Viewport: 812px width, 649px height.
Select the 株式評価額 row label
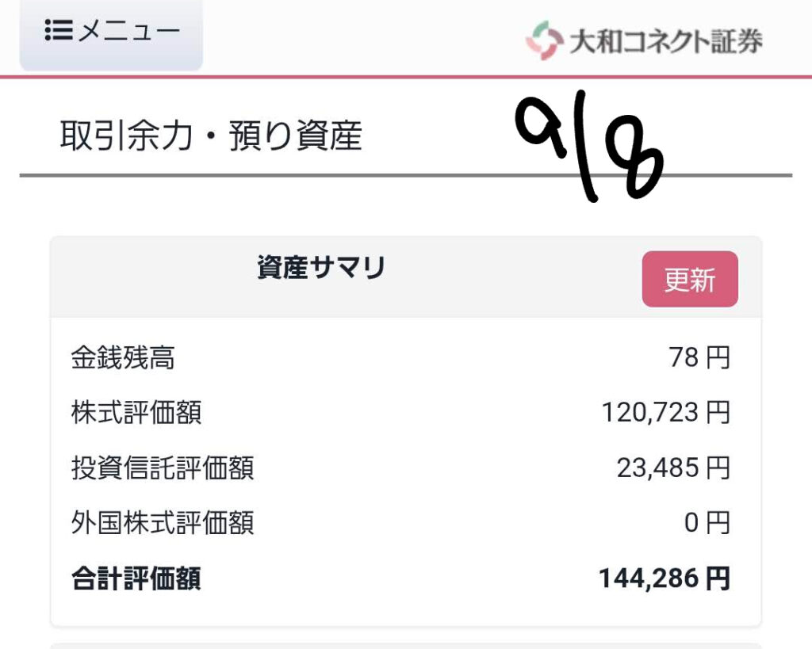pos(136,413)
